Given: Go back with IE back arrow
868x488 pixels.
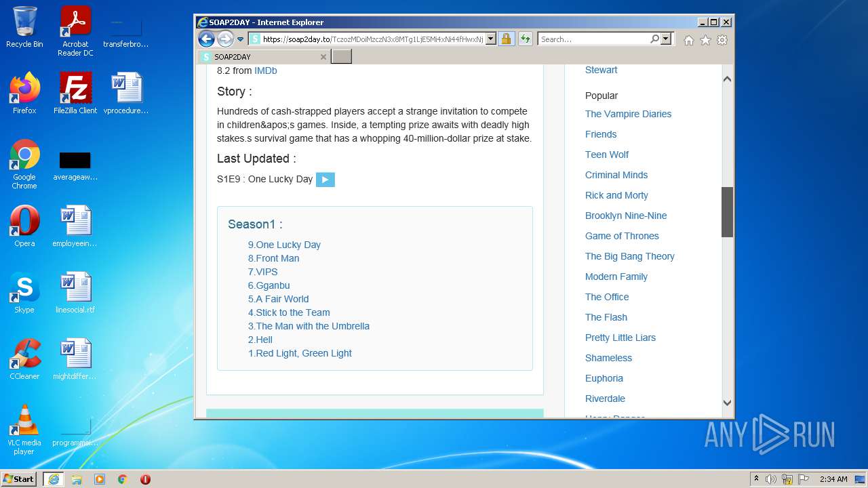Looking at the screenshot, I should [207, 39].
